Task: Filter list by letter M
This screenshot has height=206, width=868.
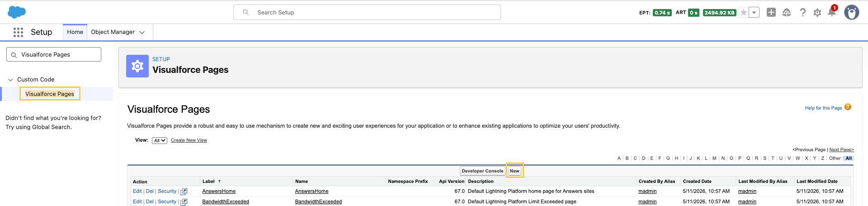Action: (x=714, y=158)
